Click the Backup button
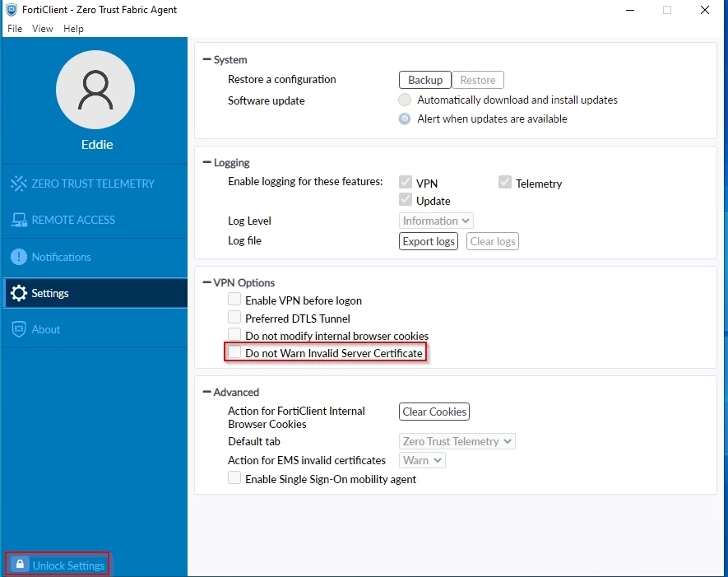Screen dimensions: 728x577 coord(424,80)
